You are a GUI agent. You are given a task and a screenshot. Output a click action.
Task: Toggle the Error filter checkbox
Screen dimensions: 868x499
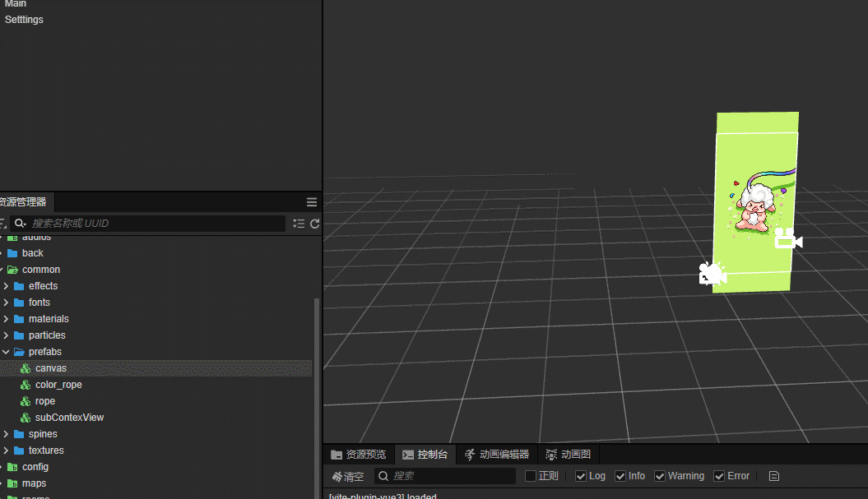[x=719, y=476]
